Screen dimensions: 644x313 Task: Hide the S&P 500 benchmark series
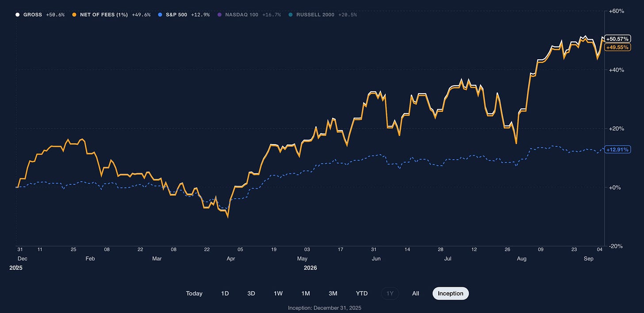click(184, 15)
